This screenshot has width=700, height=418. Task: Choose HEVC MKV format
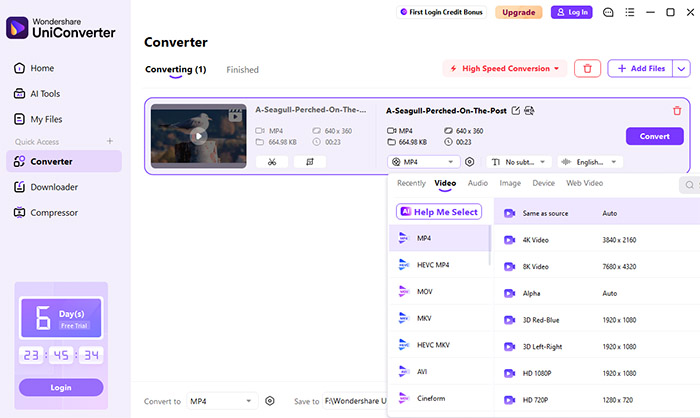pyautogui.click(x=440, y=345)
